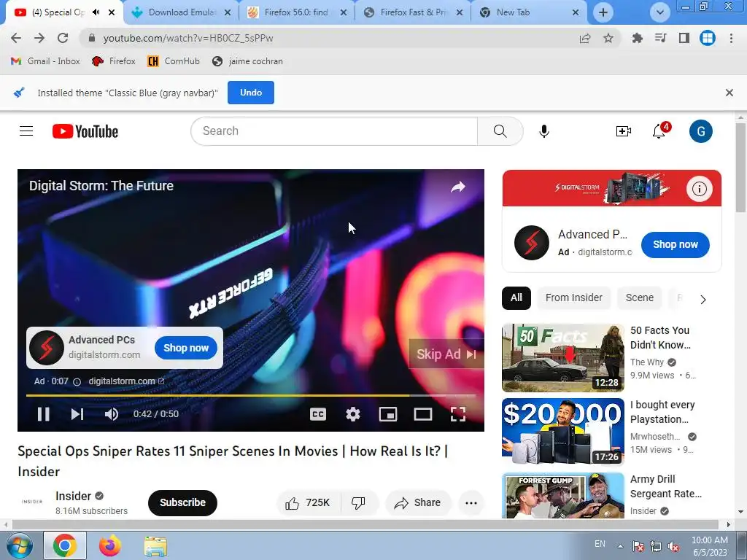
Task: Show hidden system tray icons
Action: [620, 546]
